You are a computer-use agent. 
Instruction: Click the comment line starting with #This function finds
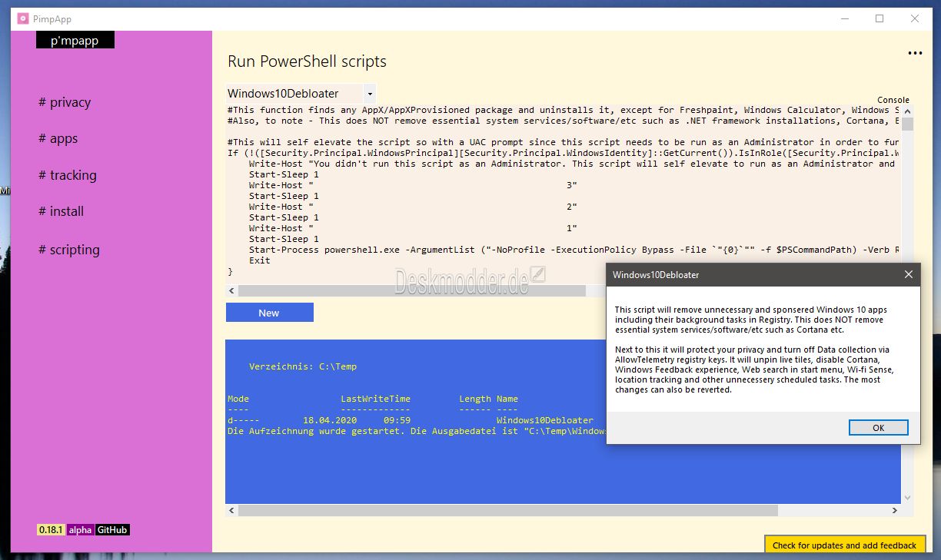click(564, 110)
